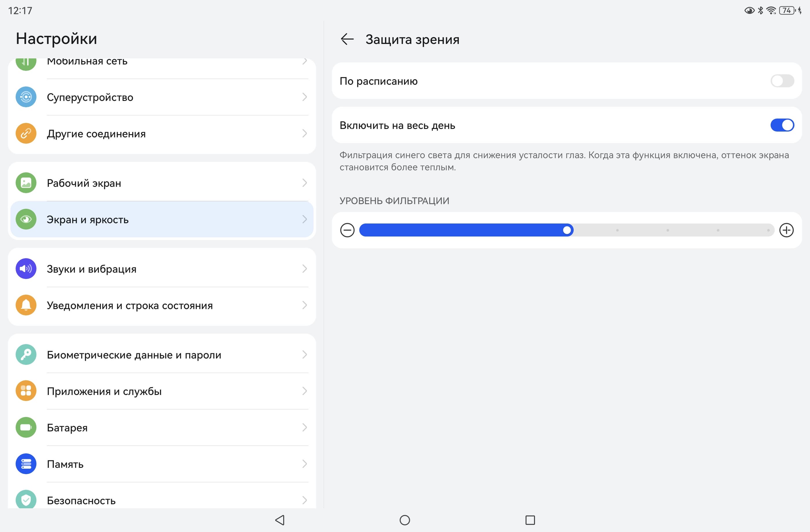Open the Безопасность settings entry
This screenshot has height=532, width=810.
click(x=162, y=500)
